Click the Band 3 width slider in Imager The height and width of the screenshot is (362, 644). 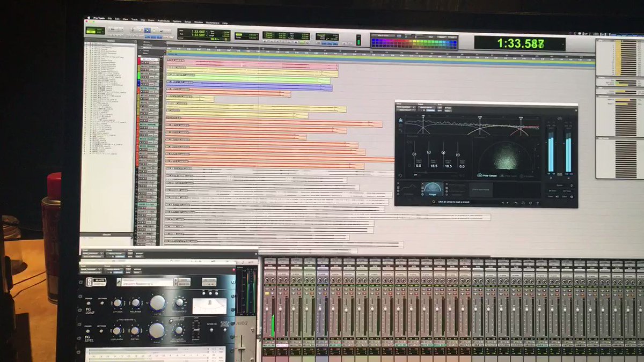click(x=443, y=152)
